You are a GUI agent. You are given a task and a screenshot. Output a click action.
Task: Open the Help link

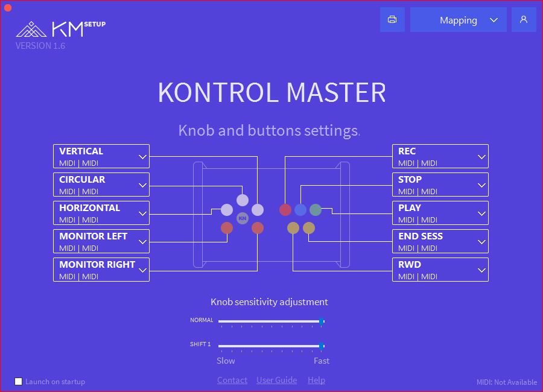316,380
